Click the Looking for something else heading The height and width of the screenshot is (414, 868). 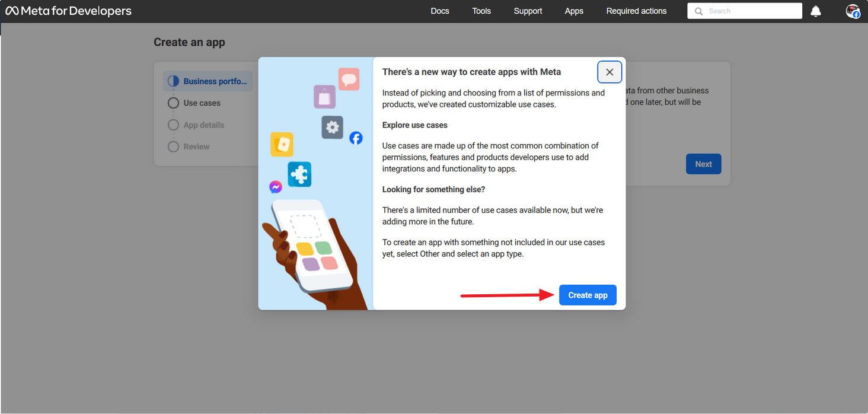pos(433,189)
